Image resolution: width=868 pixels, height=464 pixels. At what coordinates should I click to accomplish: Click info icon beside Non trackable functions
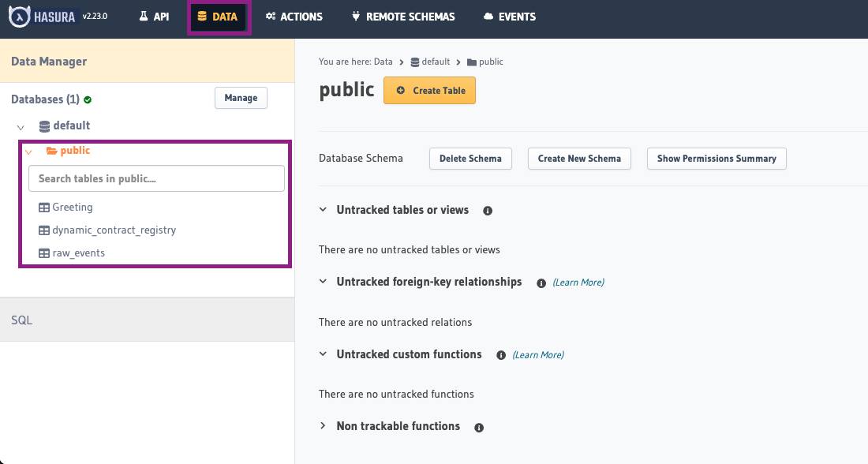(479, 427)
